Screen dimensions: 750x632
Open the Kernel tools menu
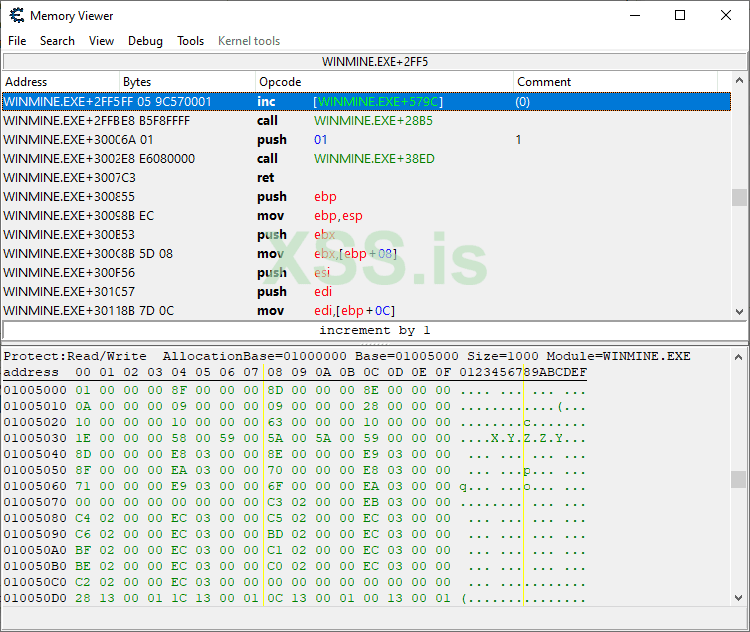click(249, 41)
